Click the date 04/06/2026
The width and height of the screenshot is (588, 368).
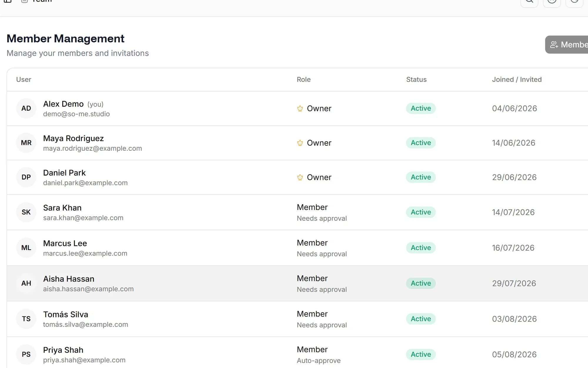pos(514,108)
